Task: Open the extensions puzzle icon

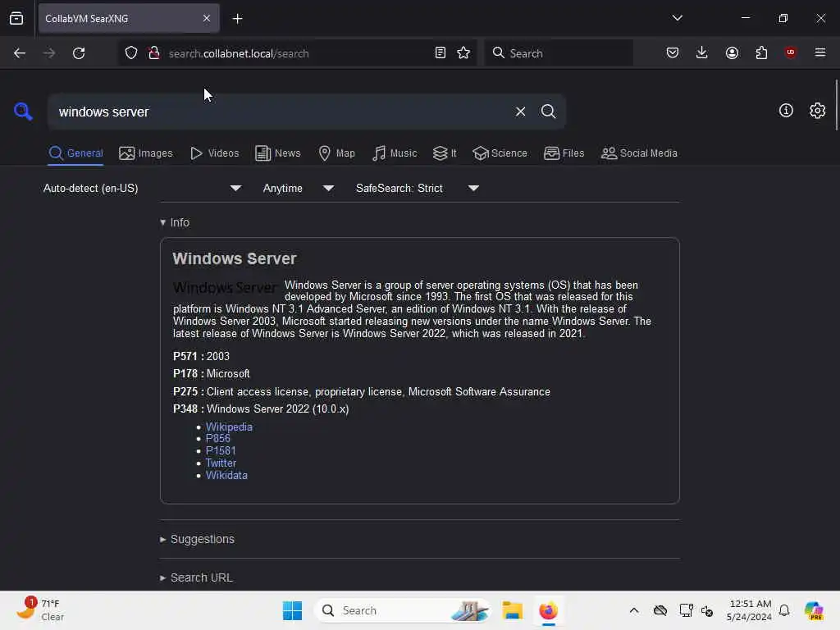Action: [x=761, y=52]
